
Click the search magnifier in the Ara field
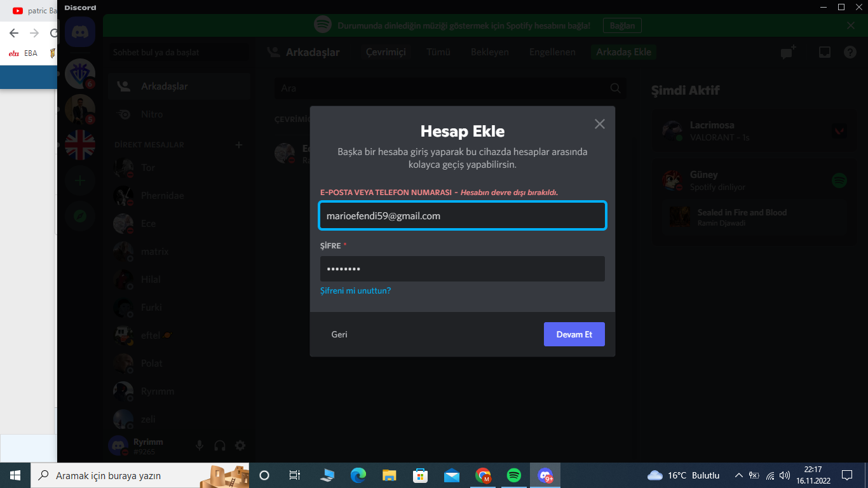click(x=615, y=88)
